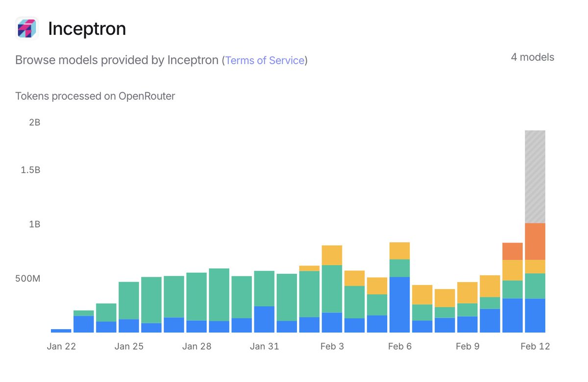Click the 'Jan 28' x-axis label
This screenshot has width=588, height=382.
tap(196, 346)
